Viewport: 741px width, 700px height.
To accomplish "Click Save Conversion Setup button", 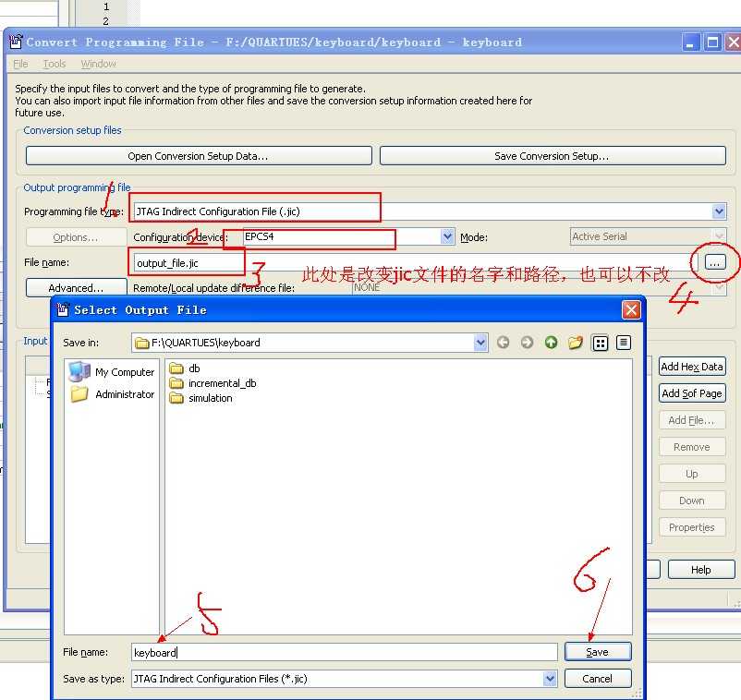I will point(553,156).
